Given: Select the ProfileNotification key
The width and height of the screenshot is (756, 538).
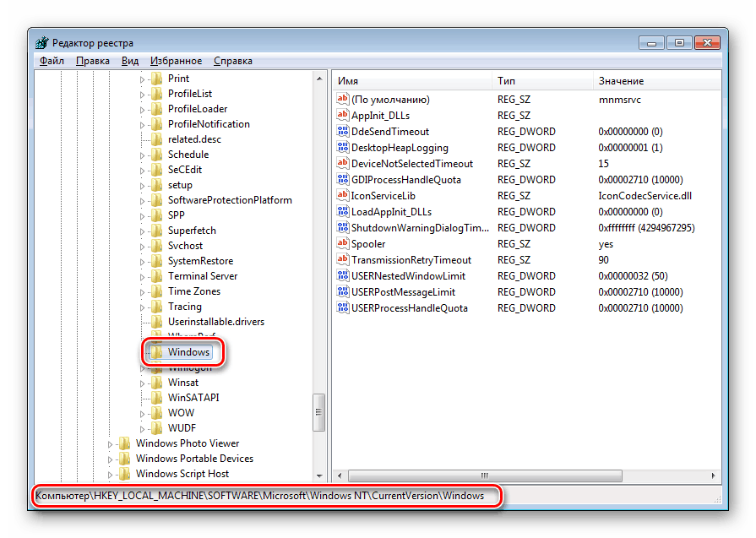Looking at the screenshot, I should click(x=209, y=124).
